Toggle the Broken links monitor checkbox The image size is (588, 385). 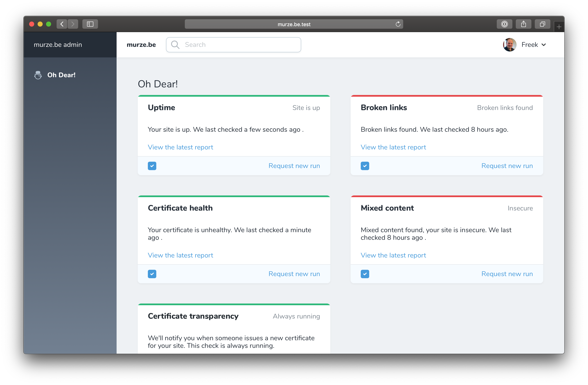pos(365,166)
